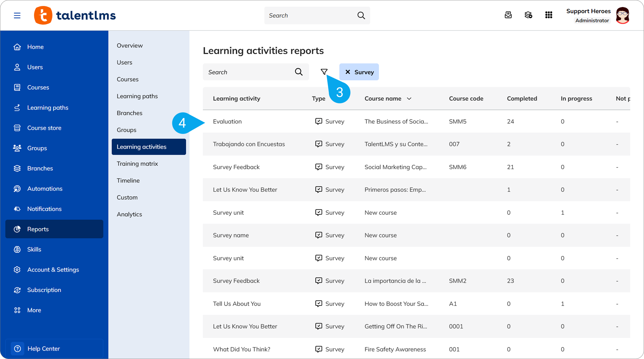Viewport: 644px width, 359px height.
Task: Click the top search magnifier icon
Action: click(x=361, y=15)
